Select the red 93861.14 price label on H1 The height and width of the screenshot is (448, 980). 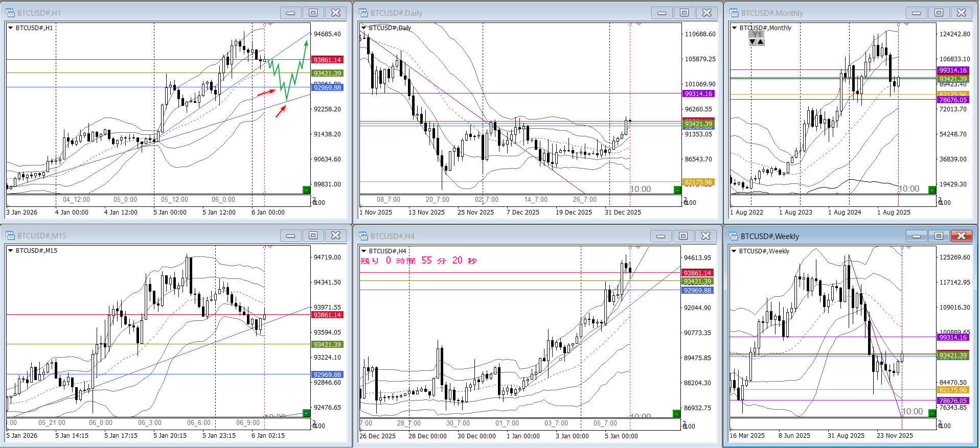tap(327, 60)
